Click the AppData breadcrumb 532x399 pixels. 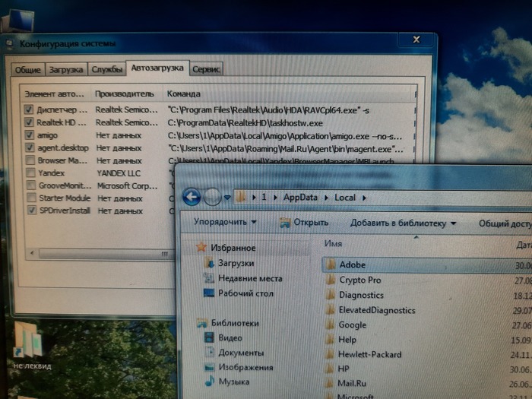pos(300,198)
